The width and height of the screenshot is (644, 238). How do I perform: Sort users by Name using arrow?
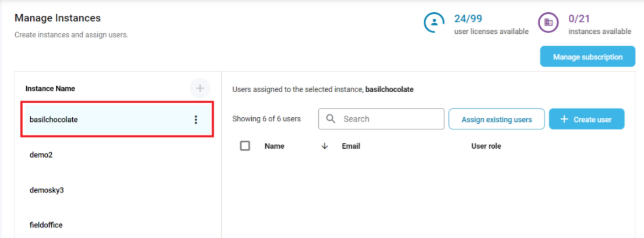click(325, 146)
